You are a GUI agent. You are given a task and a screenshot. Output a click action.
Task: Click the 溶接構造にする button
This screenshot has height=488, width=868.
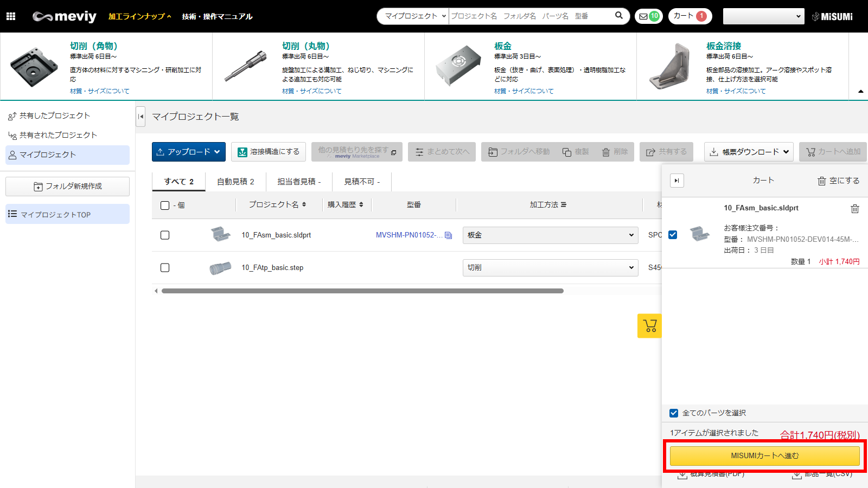[269, 152]
